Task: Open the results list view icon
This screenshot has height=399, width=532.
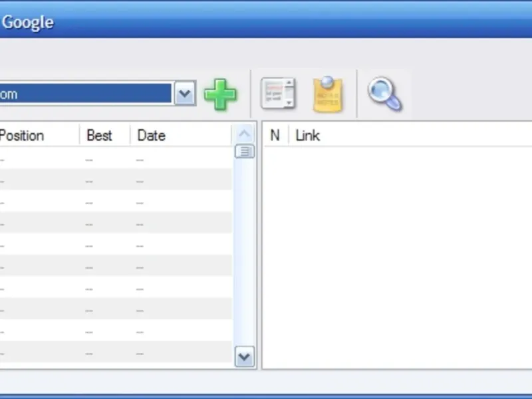Action: pyautogui.click(x=278, y=93)
